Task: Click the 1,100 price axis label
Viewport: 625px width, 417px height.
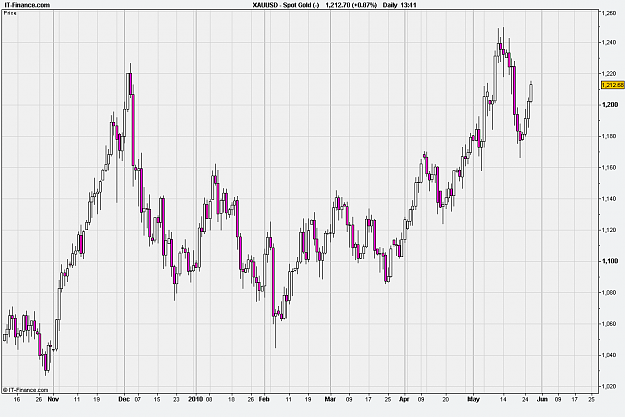Action: click(x=609, y=261)
